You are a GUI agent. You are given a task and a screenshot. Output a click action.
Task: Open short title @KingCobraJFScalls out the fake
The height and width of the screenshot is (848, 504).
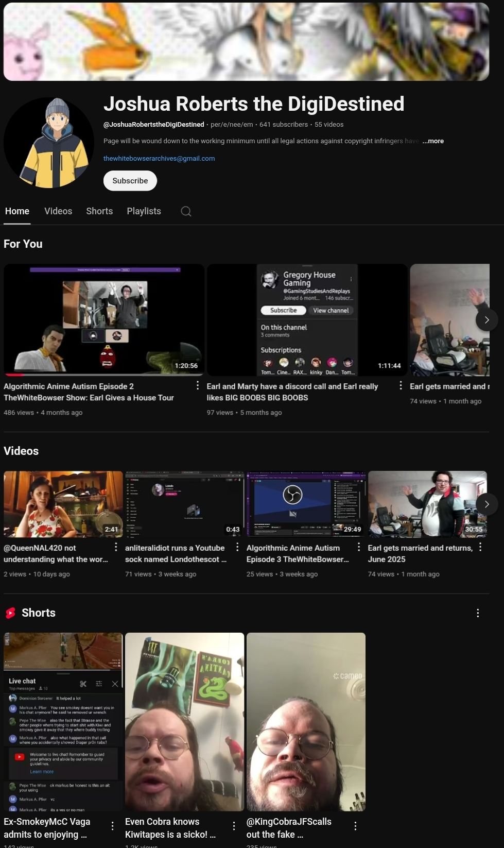[x=289, y=828]
